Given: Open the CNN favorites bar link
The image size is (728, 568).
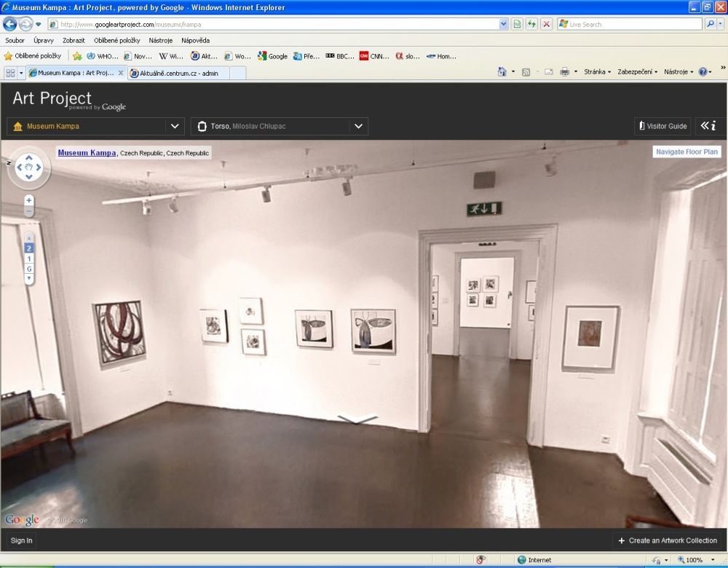Looking at the screenshot, I should [374, 56].
